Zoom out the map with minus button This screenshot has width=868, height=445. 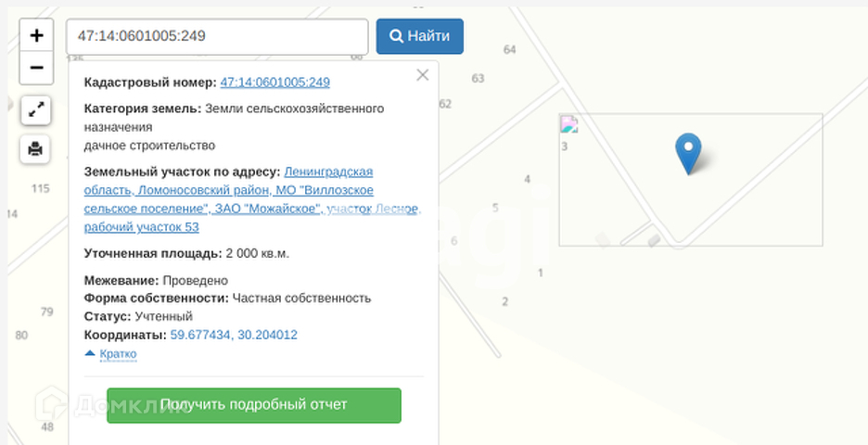coord(36,68)
